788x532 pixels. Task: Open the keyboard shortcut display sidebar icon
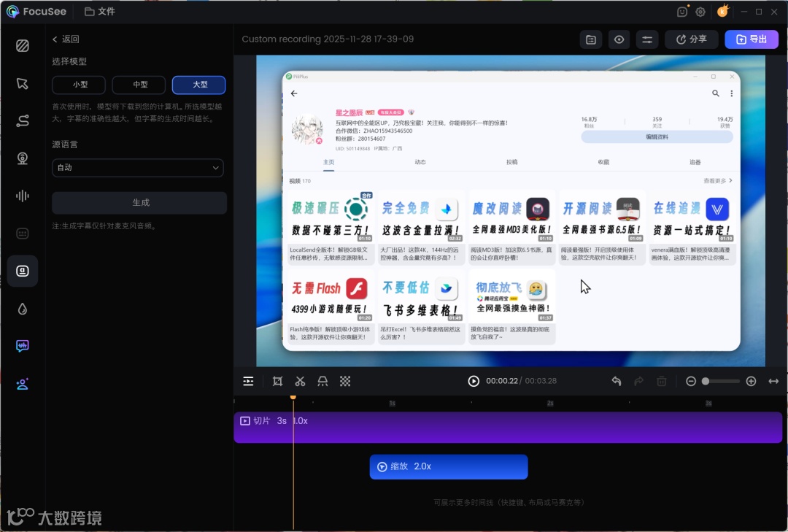point(22,234)
